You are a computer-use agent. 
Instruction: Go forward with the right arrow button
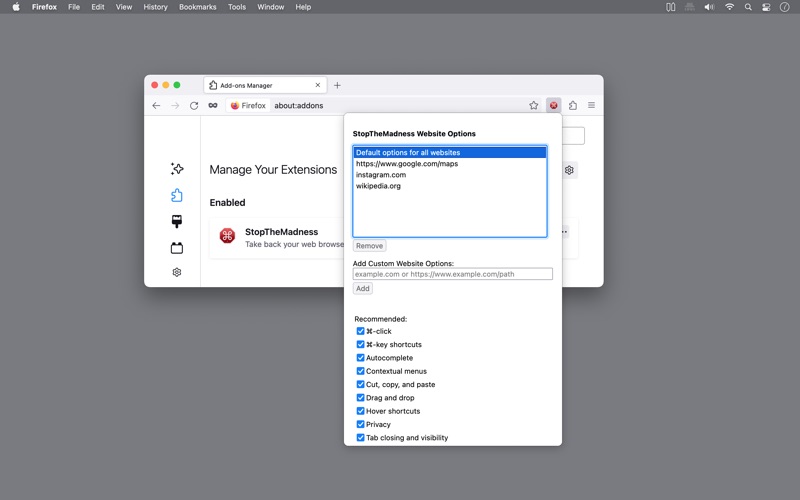(x=175, y=106)
